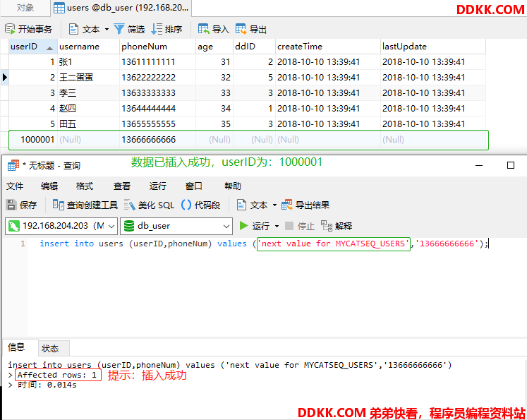Click 文本 icon in query toolbar

point(241,205)
